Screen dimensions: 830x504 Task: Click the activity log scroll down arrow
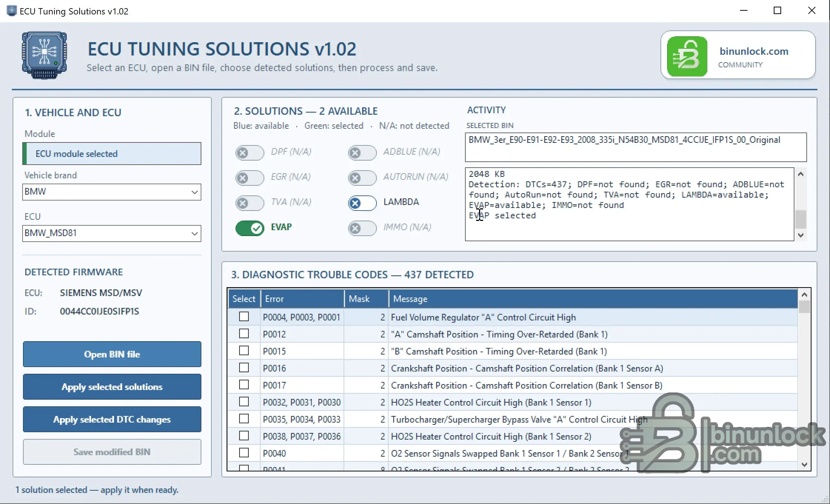point(801,235)
